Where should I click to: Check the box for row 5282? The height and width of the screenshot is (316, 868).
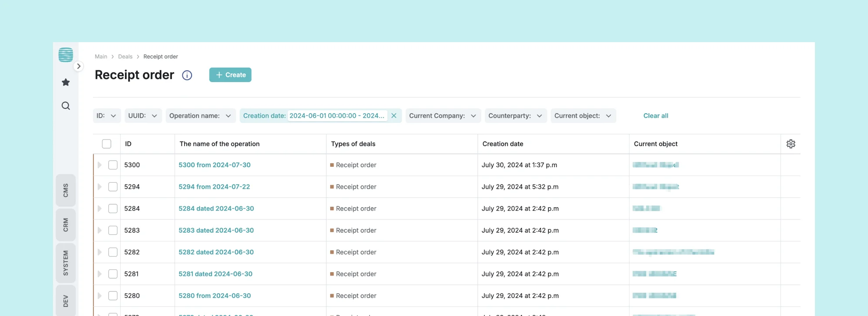coord(113,252)
